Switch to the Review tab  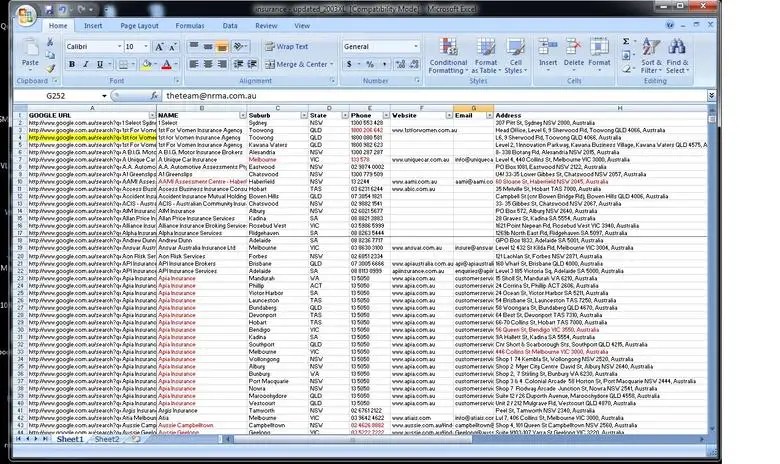[266, 25]
